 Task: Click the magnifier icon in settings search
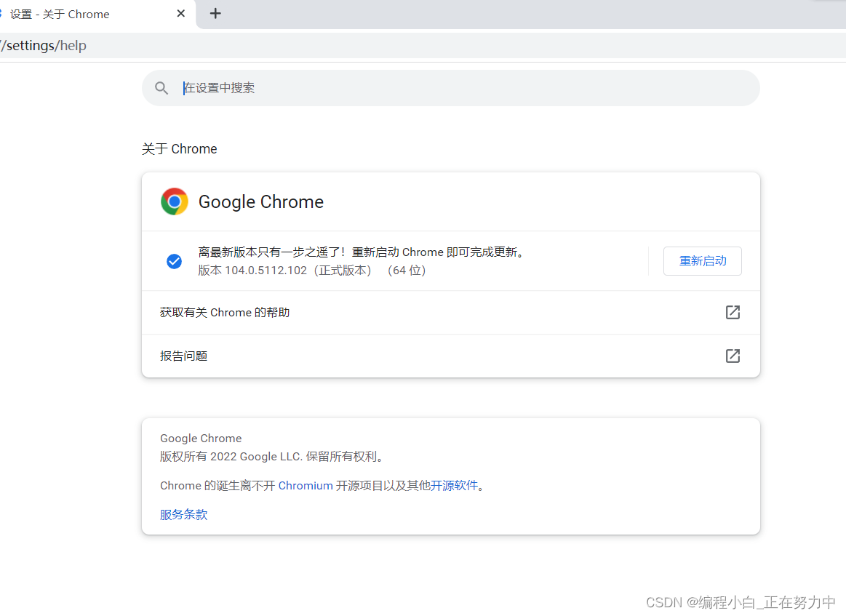[161, 88]
